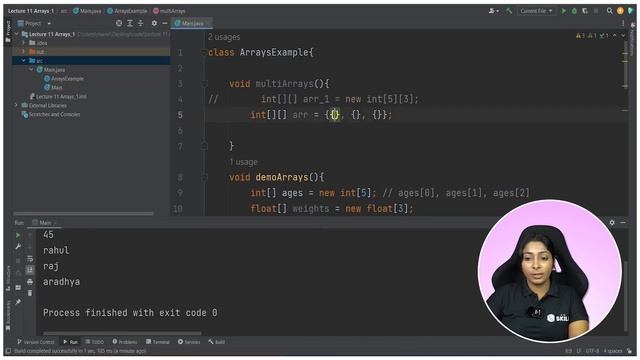Start debugging with the bug icon
The width and height of the screenshot is (640, 360).
click(x=574, y=11)
